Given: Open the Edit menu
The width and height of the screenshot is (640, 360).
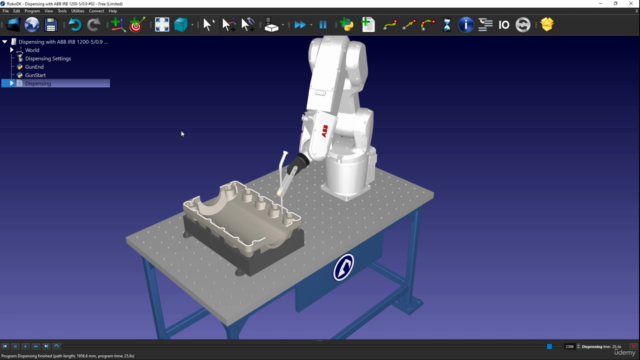Looking at the screenshot, I should [x=16, y=11].
